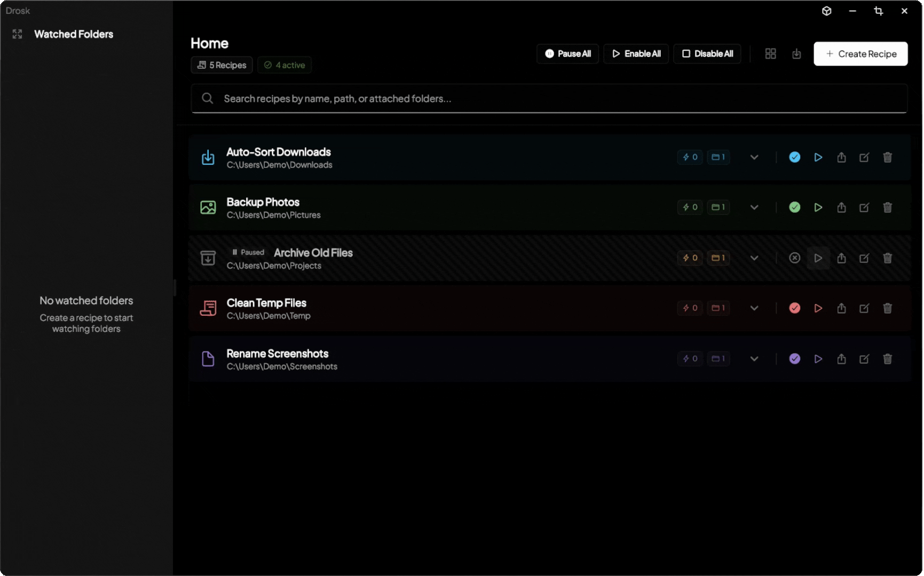Delete the Clean Temp Files recipe
924x576 pixels.
click(x=888, y=308)
